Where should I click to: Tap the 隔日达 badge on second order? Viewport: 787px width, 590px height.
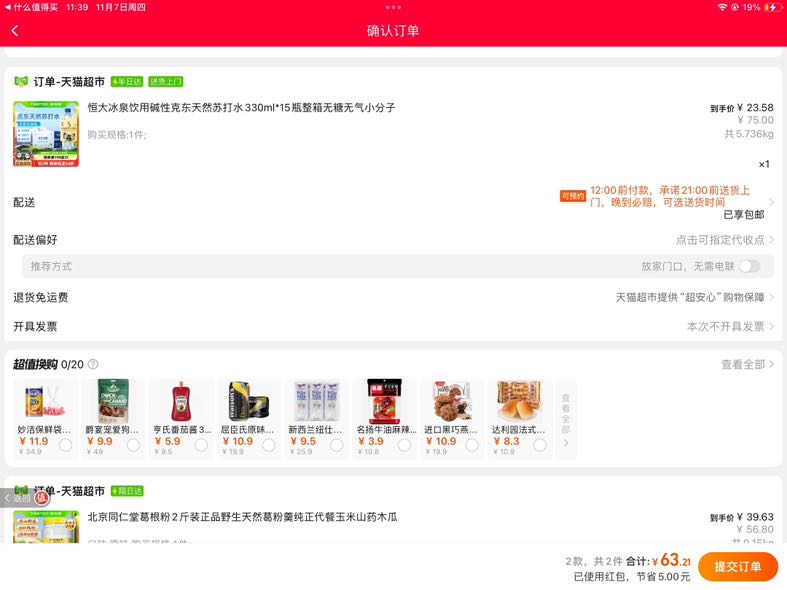tap(127, 491)
